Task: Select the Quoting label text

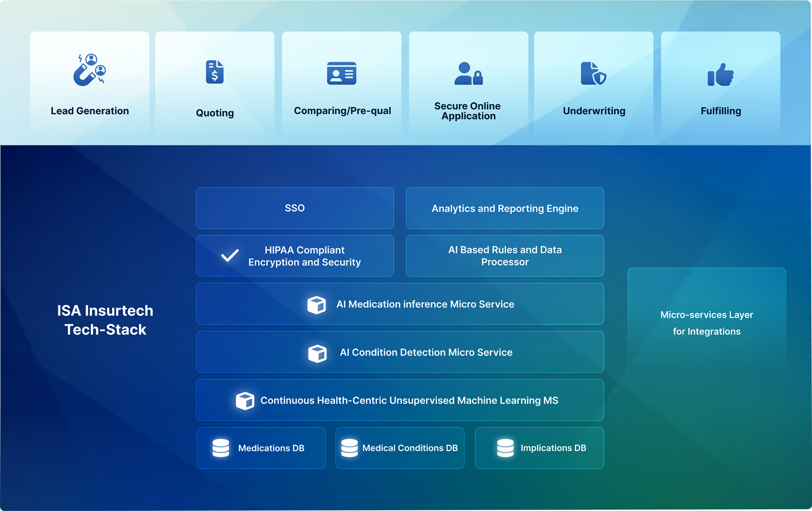Action: point(215,113)
